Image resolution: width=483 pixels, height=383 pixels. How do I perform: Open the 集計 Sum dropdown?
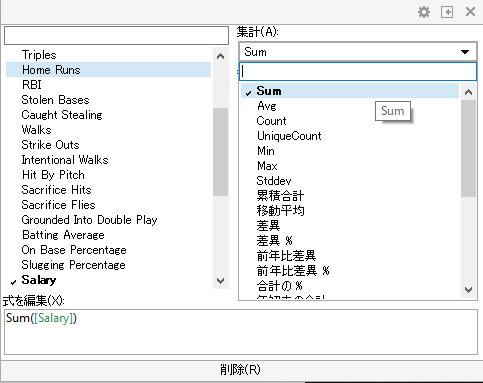tap(358, 52)
